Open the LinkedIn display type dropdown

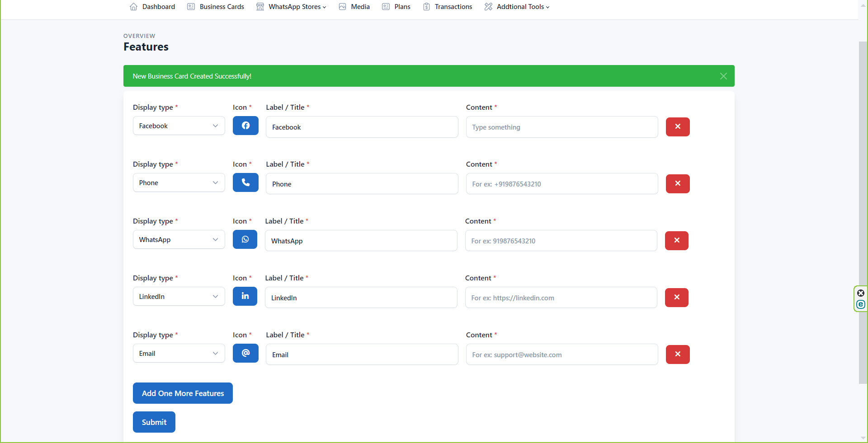point(179,297)
